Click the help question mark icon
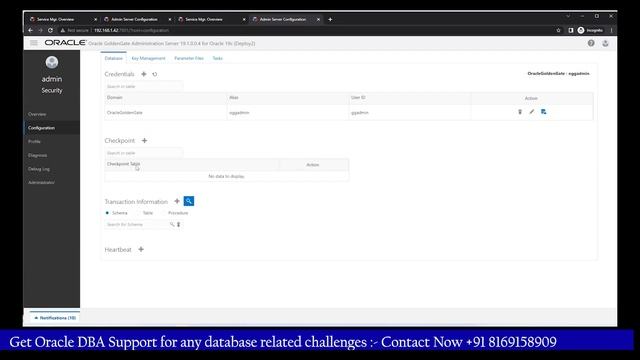This screenshot has width=640, height=360. [591, 43]
